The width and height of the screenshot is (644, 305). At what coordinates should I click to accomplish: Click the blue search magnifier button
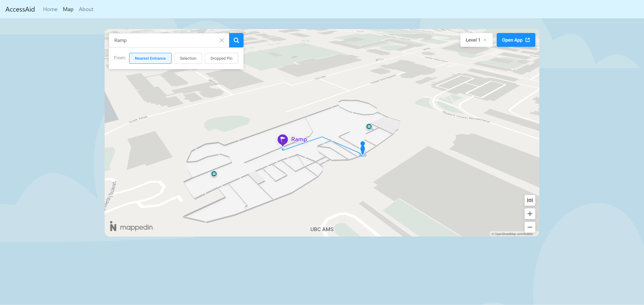236,40
